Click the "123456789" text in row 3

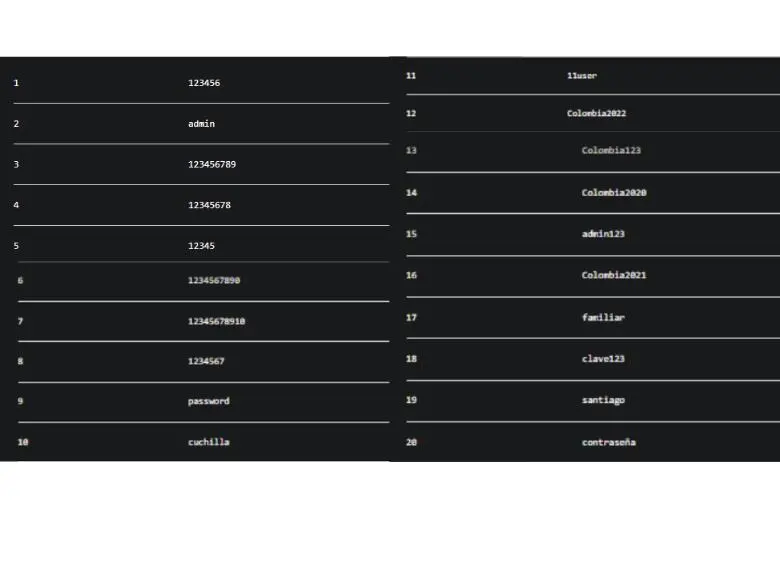(x=212, y=164)
